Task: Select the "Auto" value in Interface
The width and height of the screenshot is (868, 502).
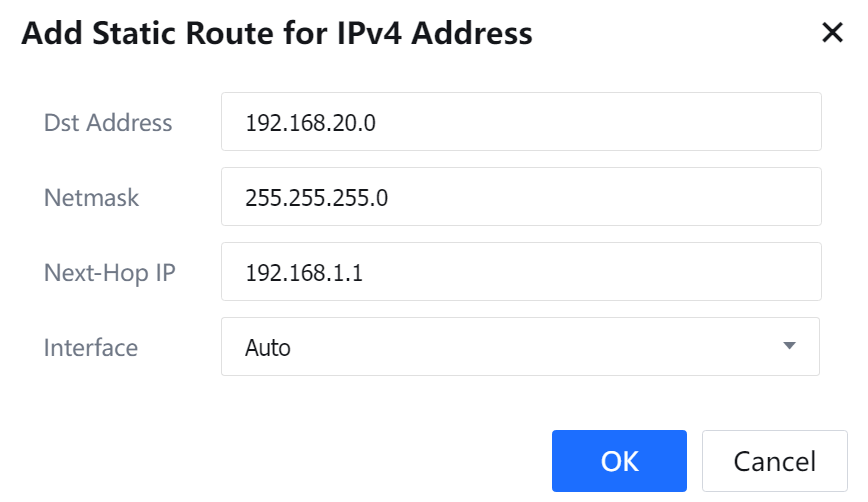Action: [x=268, y=348]
